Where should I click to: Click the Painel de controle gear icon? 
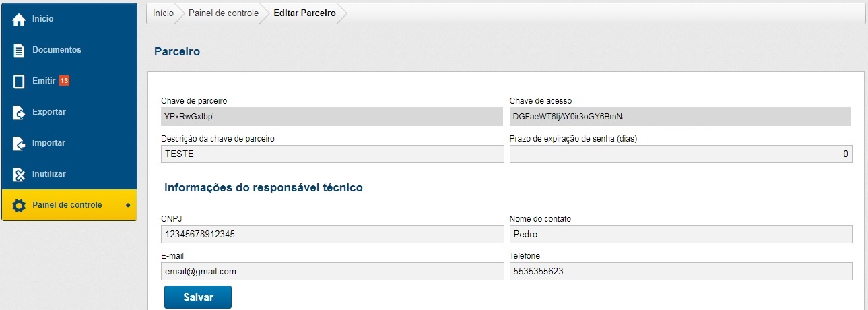click(x=19, y=206)
